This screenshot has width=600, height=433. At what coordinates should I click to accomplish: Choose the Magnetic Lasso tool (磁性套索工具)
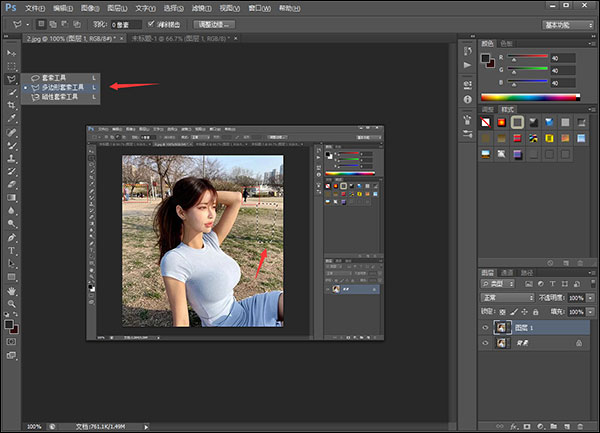(x=62, y=97)
